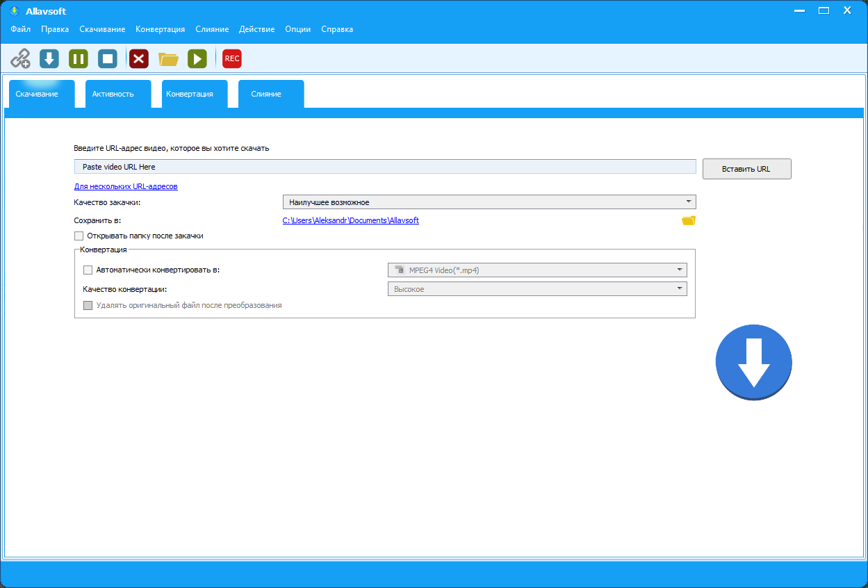Switch to the 'Активность' tab
Viewport: 868px width, 588px height.
113,94
